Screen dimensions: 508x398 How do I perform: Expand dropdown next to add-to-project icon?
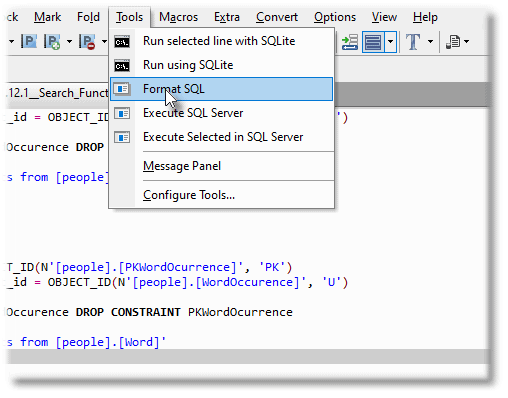(69, 42)
